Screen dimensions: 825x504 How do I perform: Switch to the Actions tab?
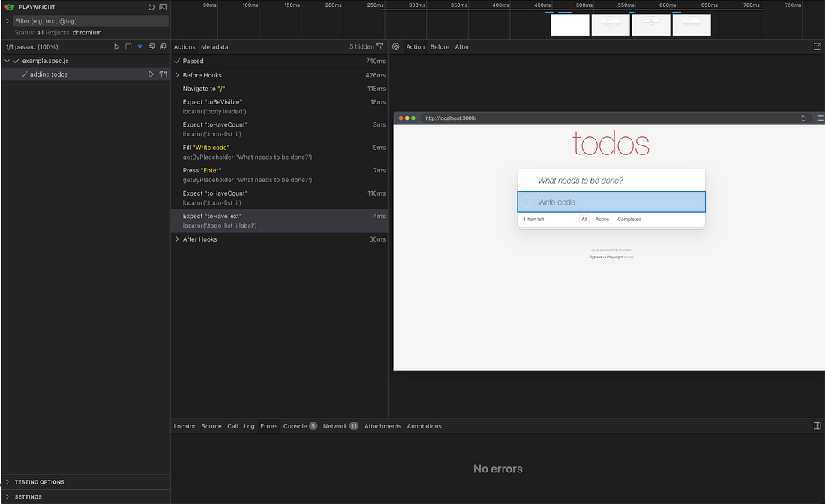point(184,46)
